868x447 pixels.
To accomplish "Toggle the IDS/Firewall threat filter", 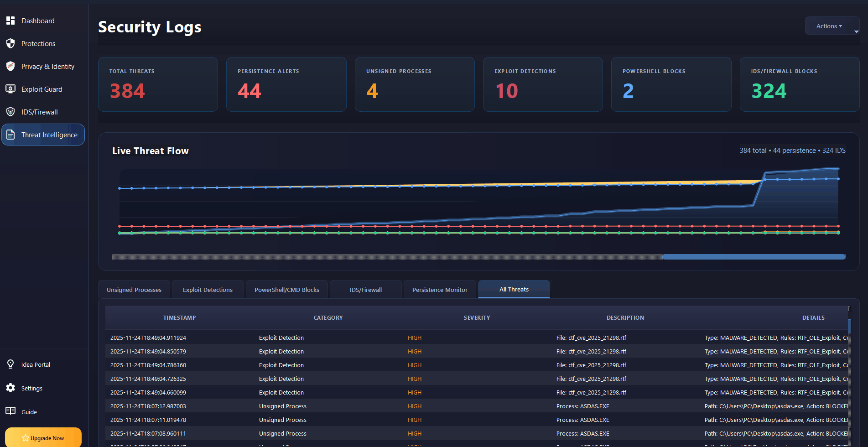I will click(x=365, y=289).
